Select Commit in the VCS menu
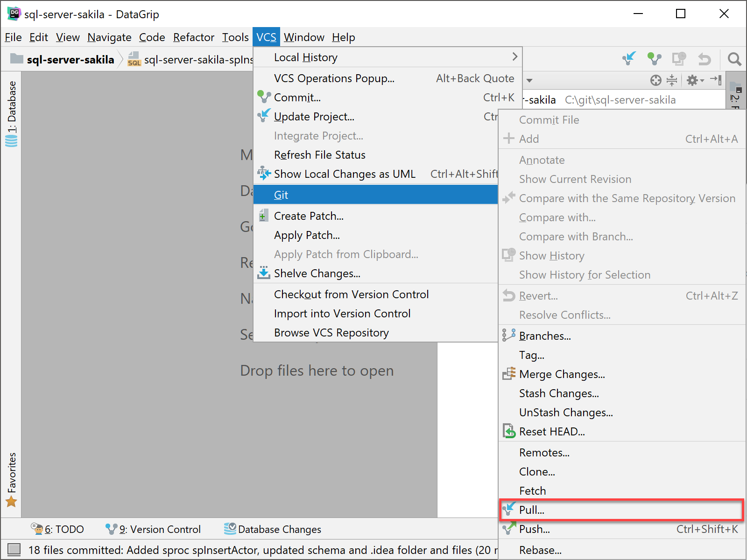The height and width of the screenshot is (560, 747). [x=388, y=98]
